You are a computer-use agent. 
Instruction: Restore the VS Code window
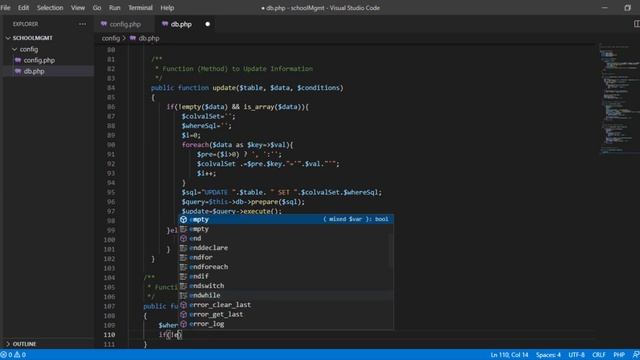627,8
